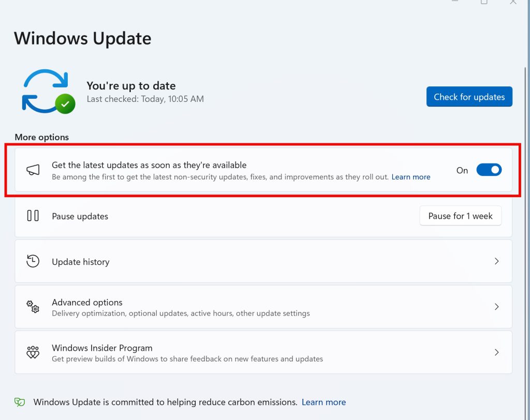The image size is (530, 420).
Task: Click the Check for updates button
Action: point(469,97)
